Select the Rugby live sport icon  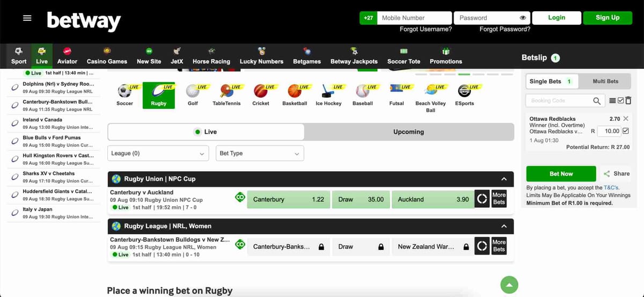[x=159, y=95]
